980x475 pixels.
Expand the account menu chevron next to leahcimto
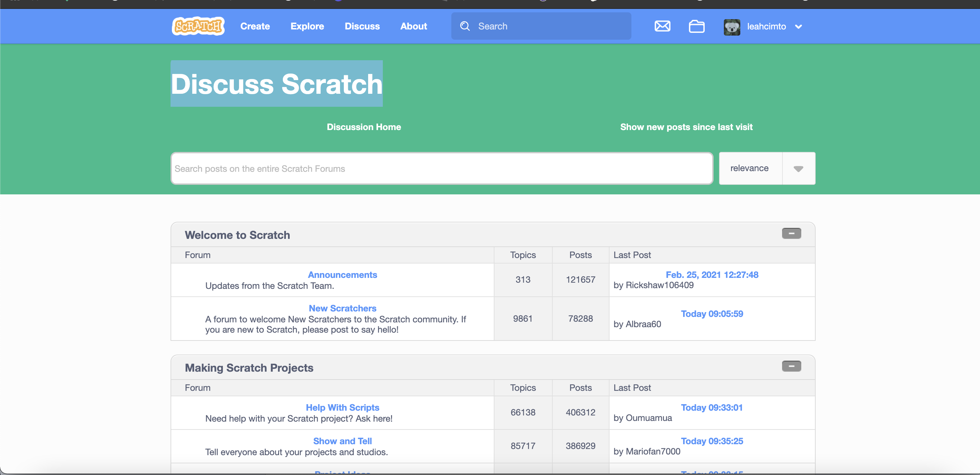tap(798, 27)
